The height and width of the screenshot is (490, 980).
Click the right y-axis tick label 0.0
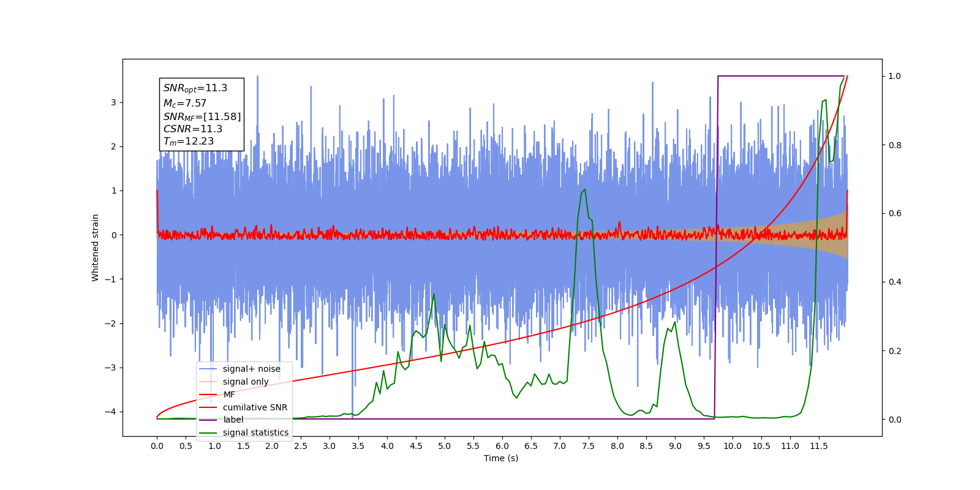coord(895,420)
